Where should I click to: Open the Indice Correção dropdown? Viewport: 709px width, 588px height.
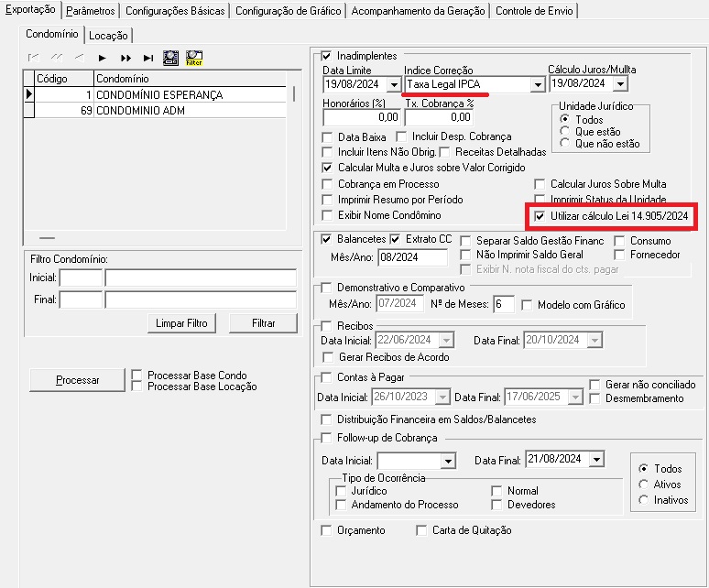click(537, 84)
